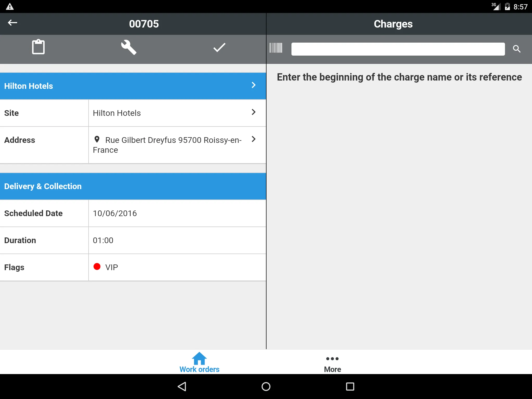532x399 pixels.
Task: Select duration value 01:00
Action: pos(103,240)
